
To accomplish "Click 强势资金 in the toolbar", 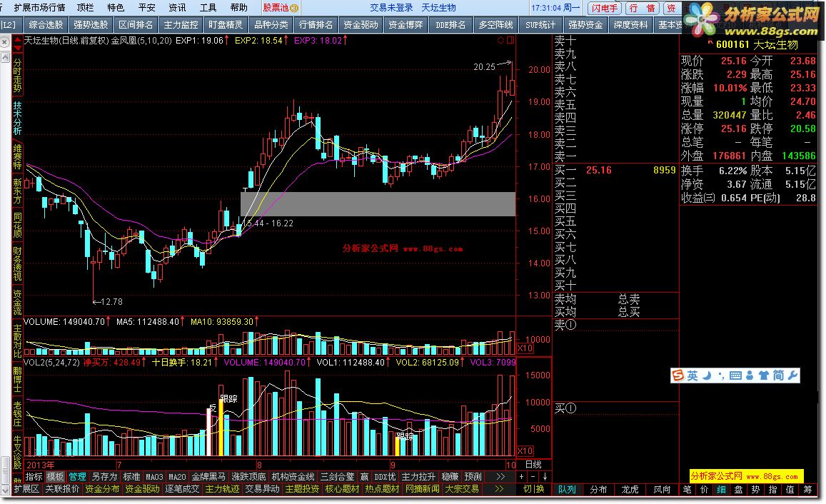I will point(585,25).
